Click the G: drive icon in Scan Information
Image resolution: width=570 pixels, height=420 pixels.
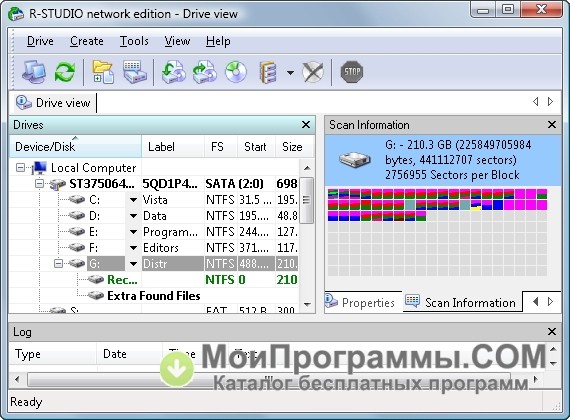[354, 159]
